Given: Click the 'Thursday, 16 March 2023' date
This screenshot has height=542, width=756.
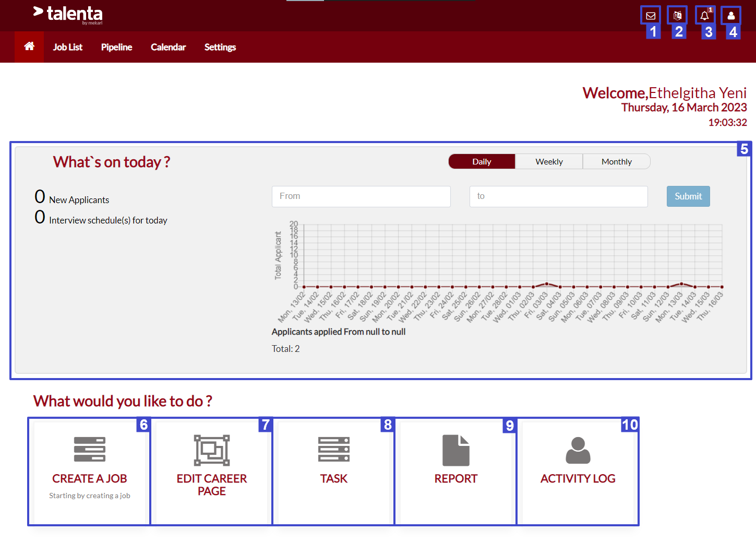Looking at the screenshot, I should tap(684, 108).
